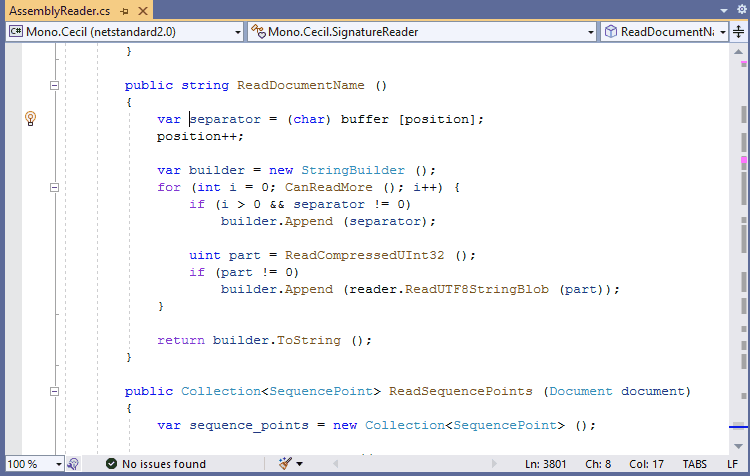Image resolution: width=750 pixels, height=476 pixels.
Task: Click the scroll down arrow of vertical scrollbar
Action: click(x=738, y=446)
